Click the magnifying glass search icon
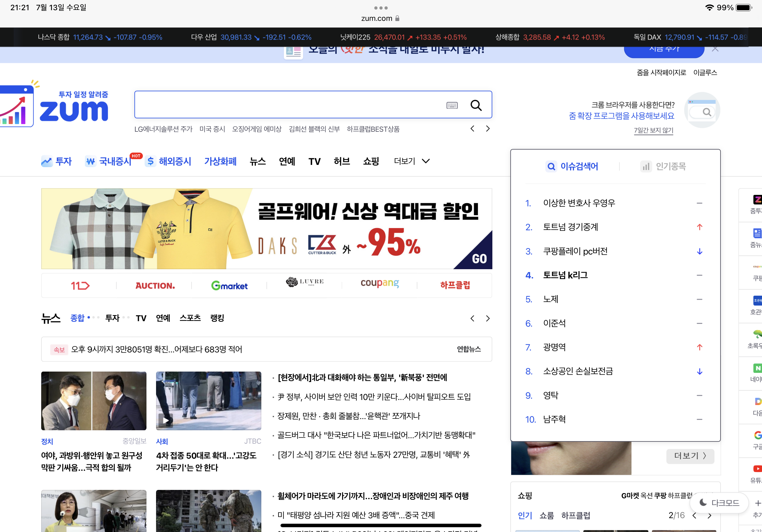Screen dimensions: 762x532 pos(476,105)
